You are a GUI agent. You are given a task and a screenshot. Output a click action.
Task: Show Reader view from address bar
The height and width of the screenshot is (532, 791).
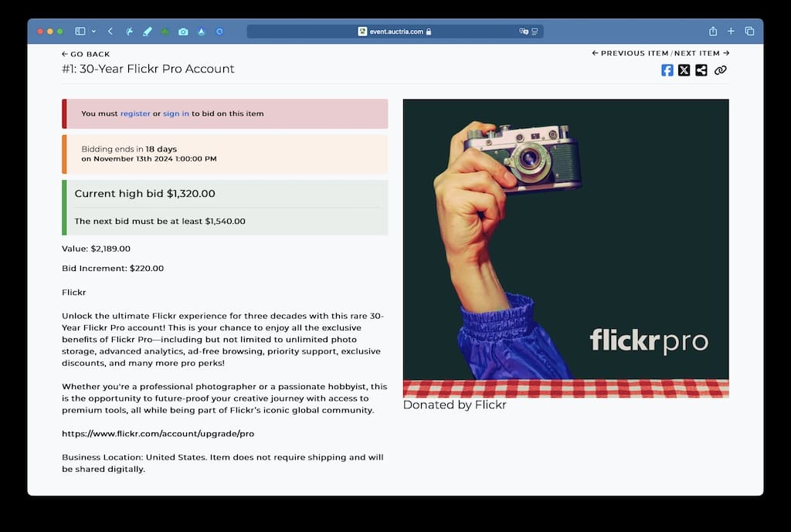(x=535, y=32)
